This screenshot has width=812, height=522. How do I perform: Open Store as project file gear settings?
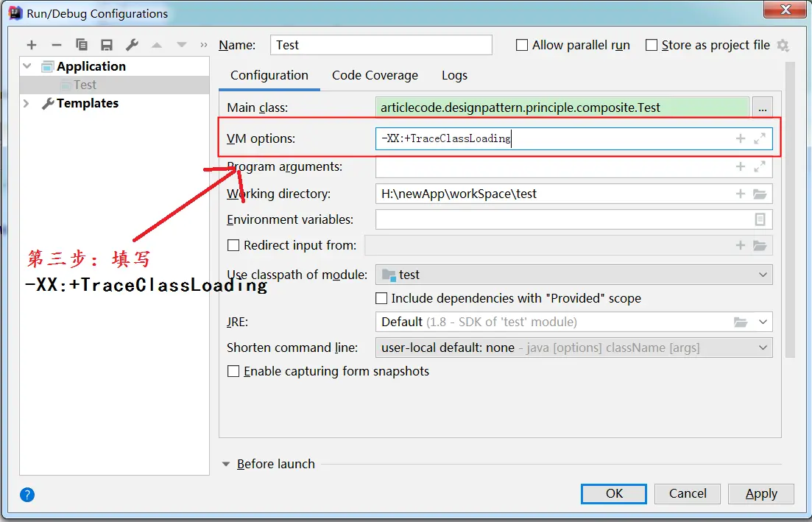[x=783, y=46]
